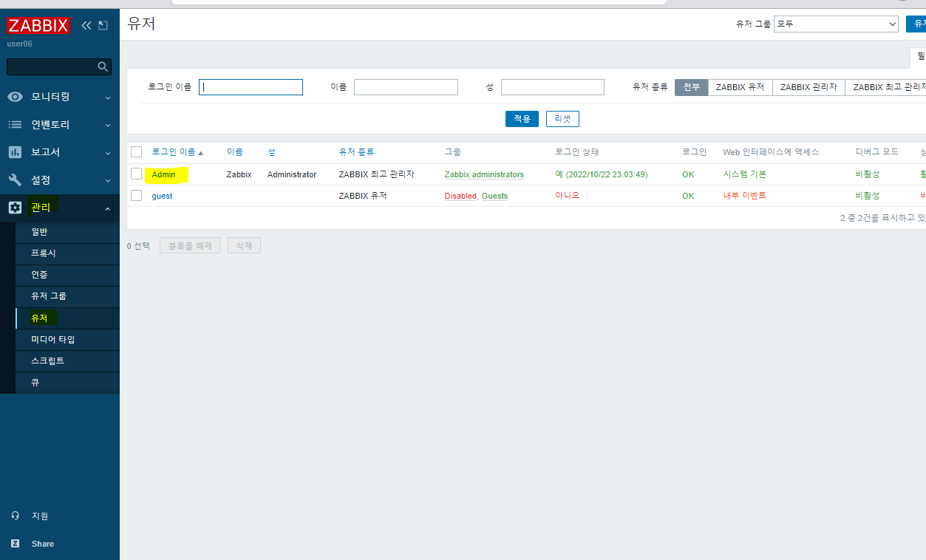Click the 블록을 해제 button
This screenshot has width=926, height=560.
click(190, 246)
